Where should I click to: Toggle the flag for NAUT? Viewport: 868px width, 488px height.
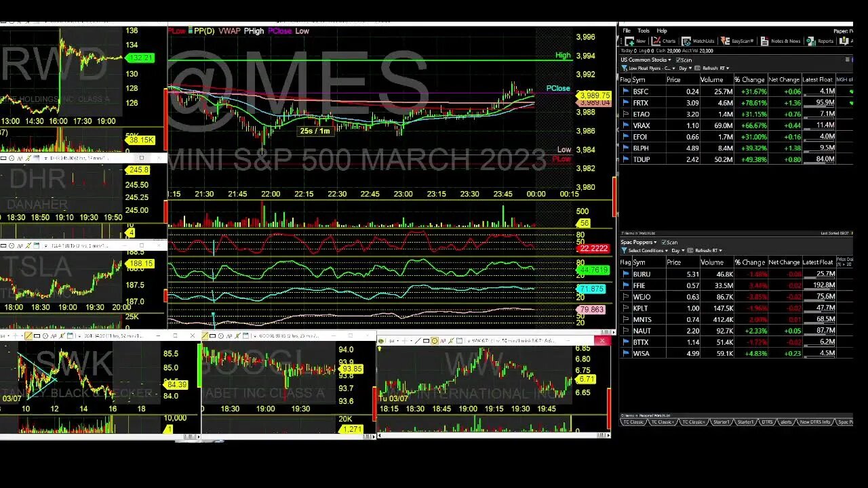coord(625,331)
